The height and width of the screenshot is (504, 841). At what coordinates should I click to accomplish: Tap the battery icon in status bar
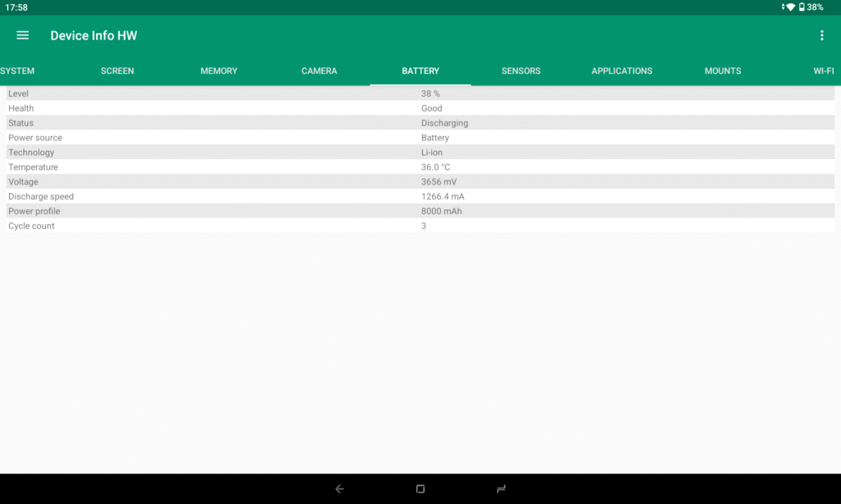[802, 7]
